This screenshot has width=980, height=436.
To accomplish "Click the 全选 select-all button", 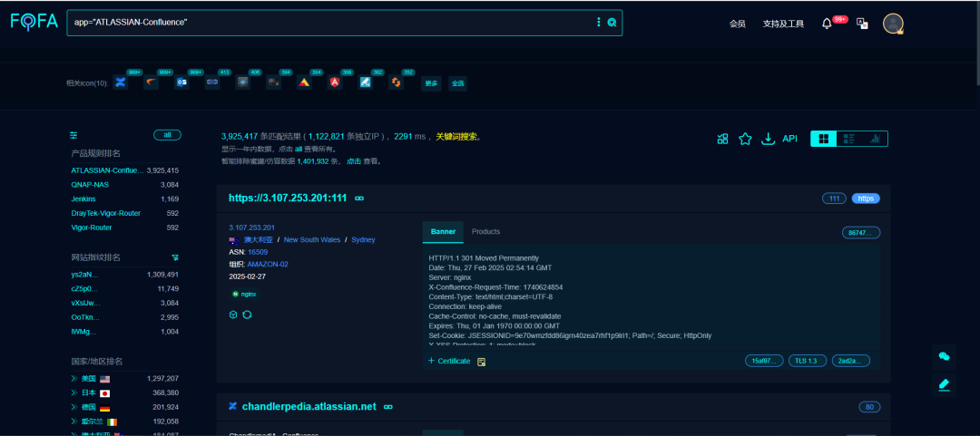I will [x=457, y=83].
